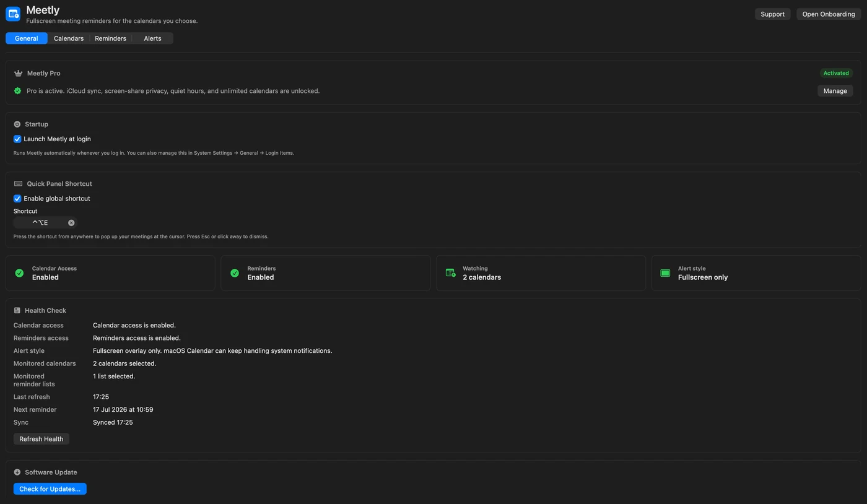Click the Meetly title heading
Image resolution: width=867 pixels, height=504 pixels.
(x=43, y=10)
